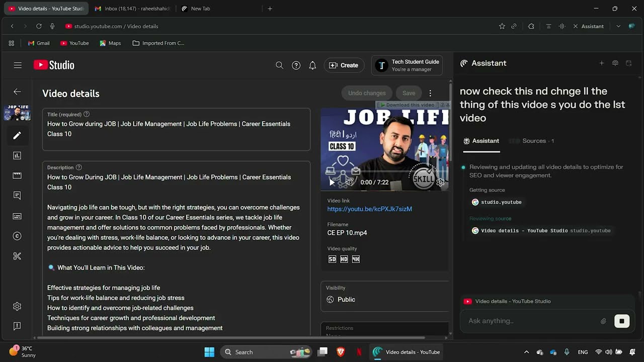Open the studio.youtube source chip
The image size is (644, 362).
tap(497, 202)
